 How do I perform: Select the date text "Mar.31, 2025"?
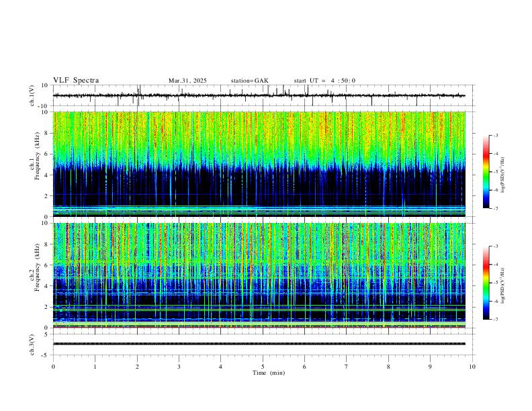187,81
